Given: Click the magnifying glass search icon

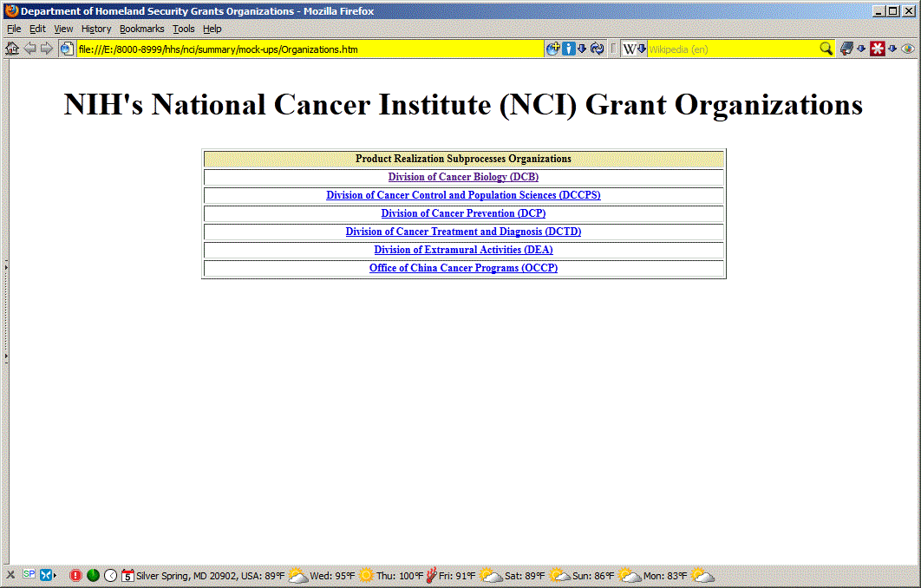Looking at the screenshot, I should point(826,49).
